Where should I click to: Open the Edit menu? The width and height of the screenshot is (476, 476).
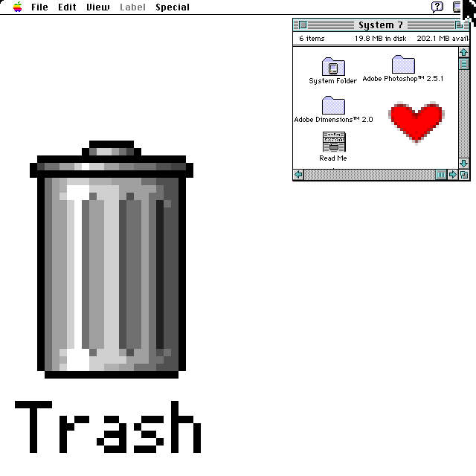(67, 7)
